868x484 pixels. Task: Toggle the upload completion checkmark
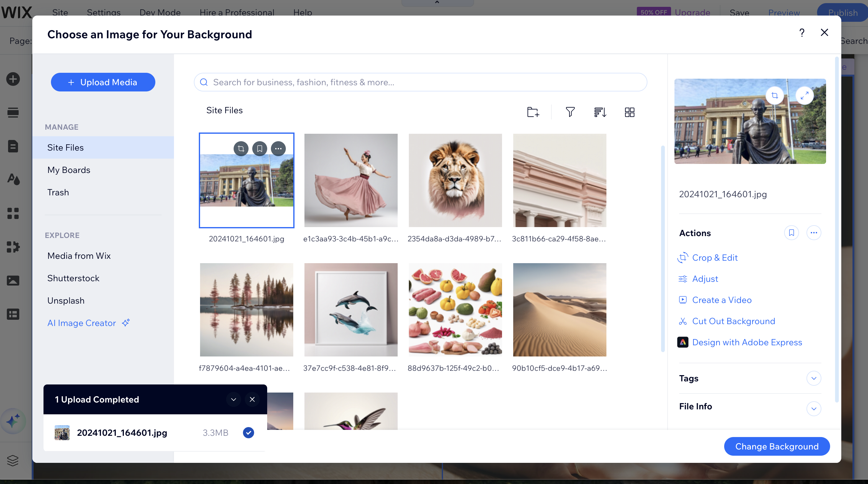pos(248,432)
